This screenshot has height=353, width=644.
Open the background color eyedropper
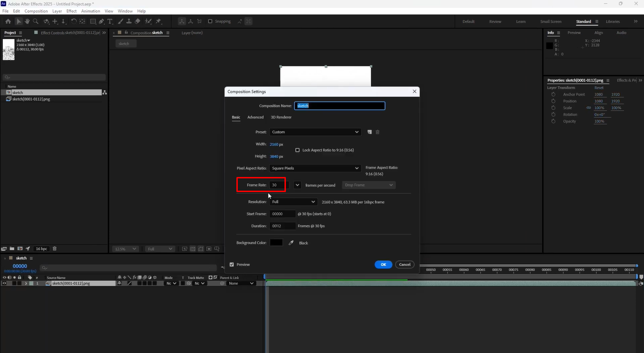(291, 243)
